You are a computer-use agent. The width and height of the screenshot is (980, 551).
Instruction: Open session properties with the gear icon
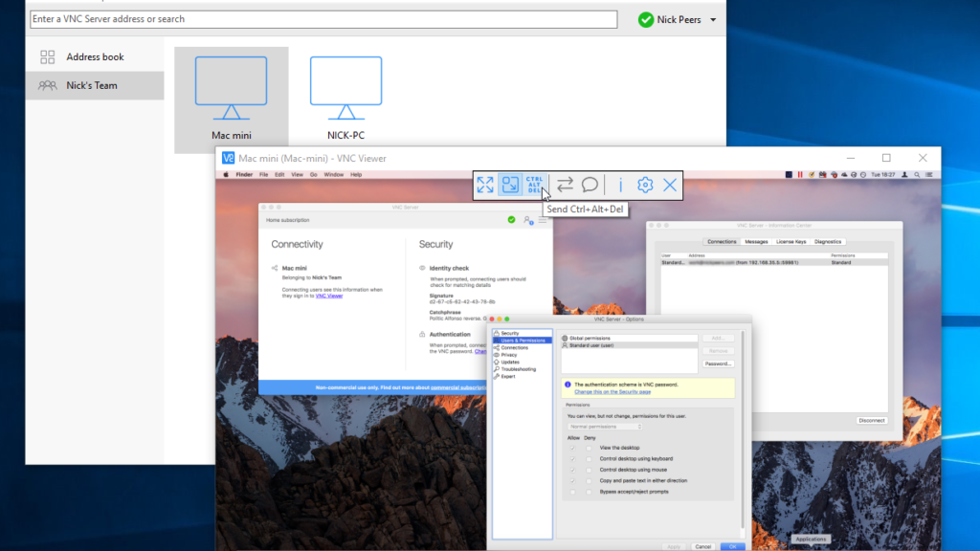[644, 185]
